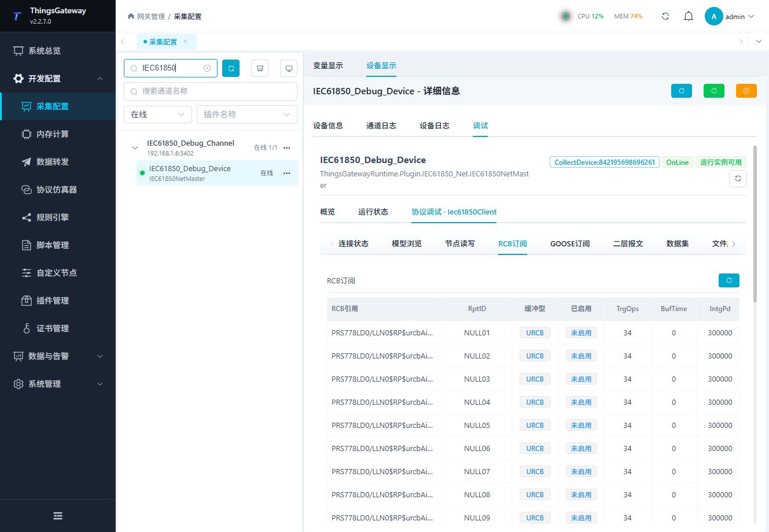Close the 采集配置 page tab

(185, 42)
